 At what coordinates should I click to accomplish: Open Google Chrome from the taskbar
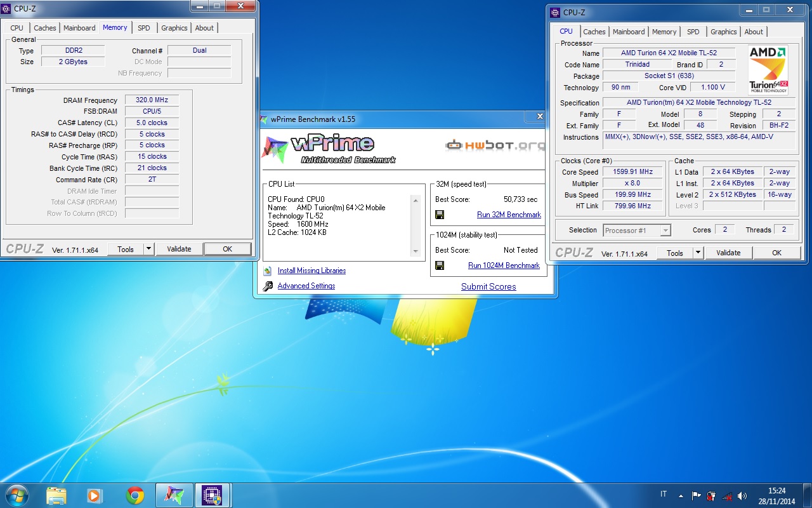point(134,495)
